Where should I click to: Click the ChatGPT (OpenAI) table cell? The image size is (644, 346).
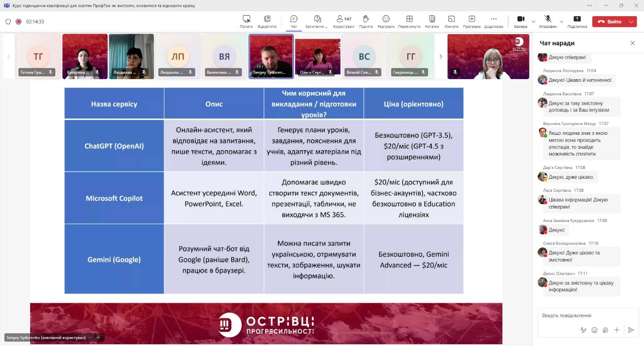(114, 146)
